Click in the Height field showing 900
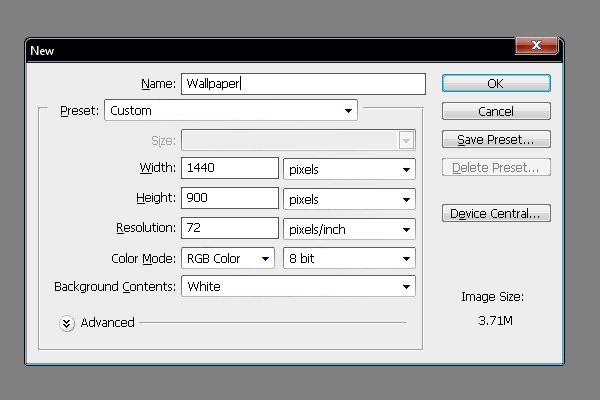Screen dimensions: 600x400 coord(230,198)
